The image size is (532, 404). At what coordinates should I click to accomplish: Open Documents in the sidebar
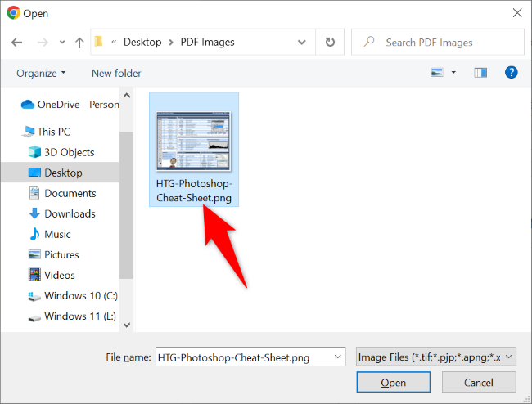(62, 193)
